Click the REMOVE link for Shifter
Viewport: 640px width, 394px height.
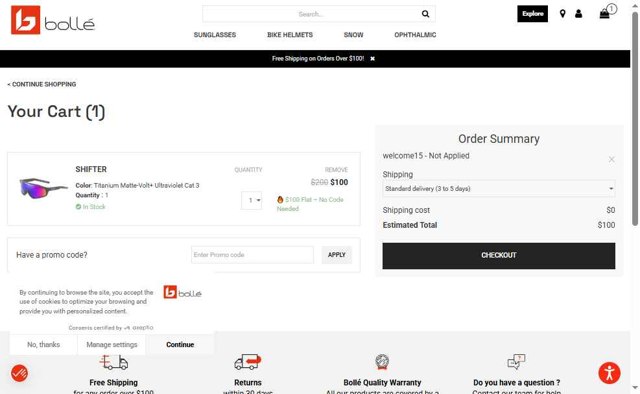[336, 170]
